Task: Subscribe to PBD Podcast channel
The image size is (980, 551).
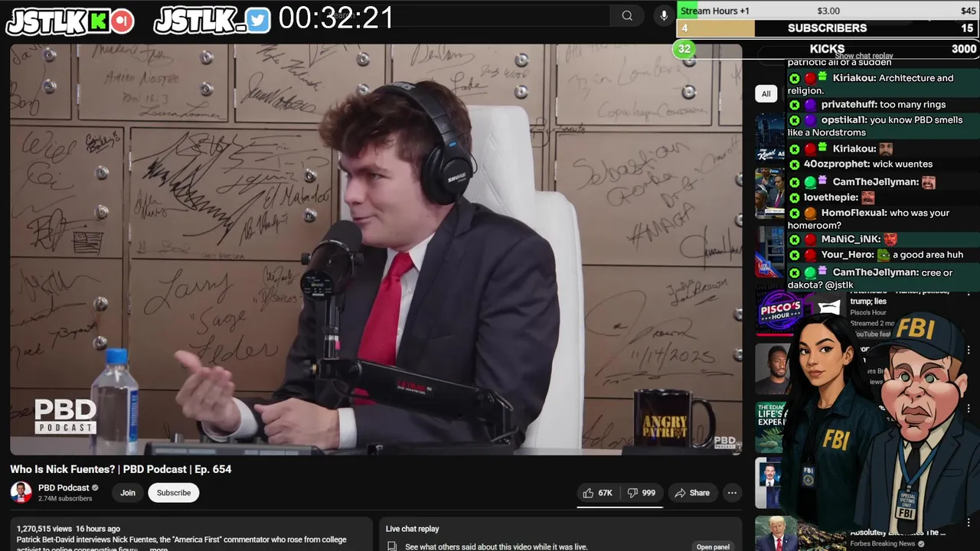Action: [x=174, y=493]
